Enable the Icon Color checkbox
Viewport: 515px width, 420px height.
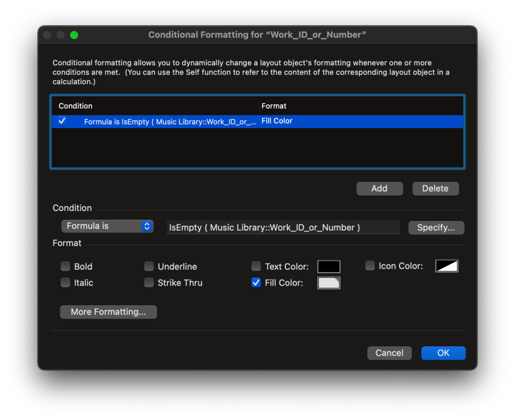(x=370, y=266)
